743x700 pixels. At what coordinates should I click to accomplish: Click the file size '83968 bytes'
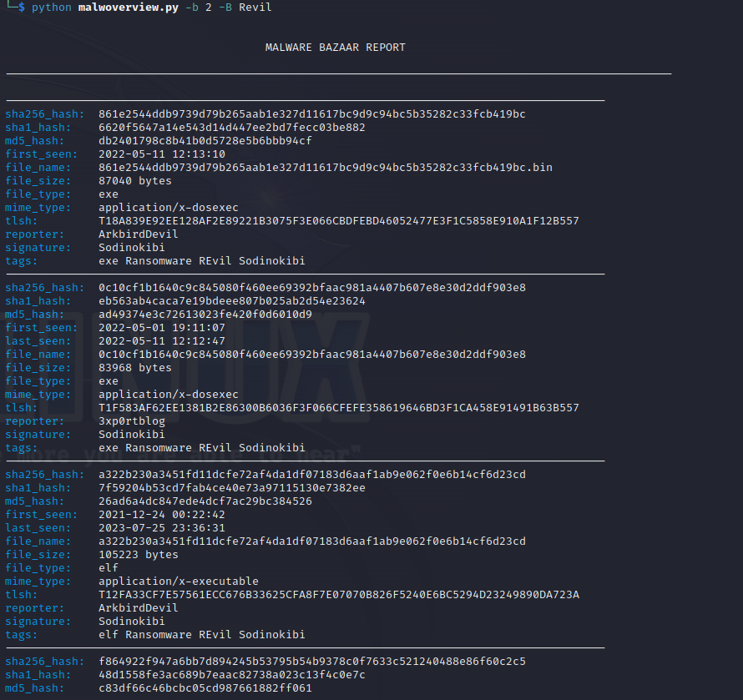tap(135, 368)
